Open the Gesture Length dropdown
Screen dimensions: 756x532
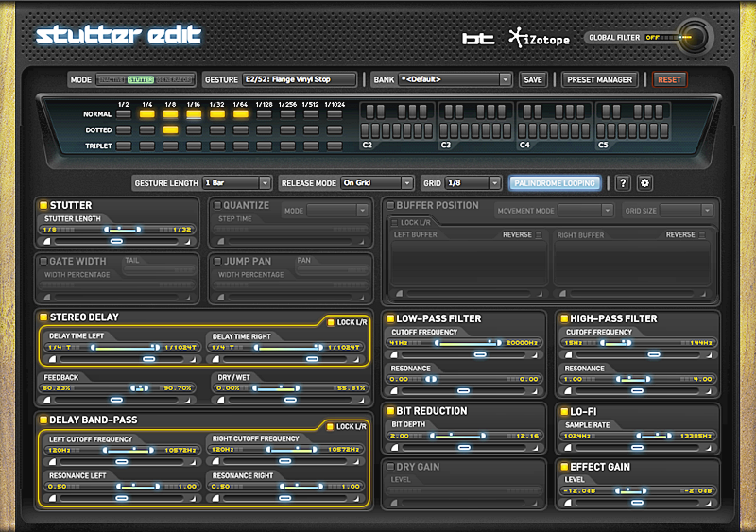tap(236, 183)
